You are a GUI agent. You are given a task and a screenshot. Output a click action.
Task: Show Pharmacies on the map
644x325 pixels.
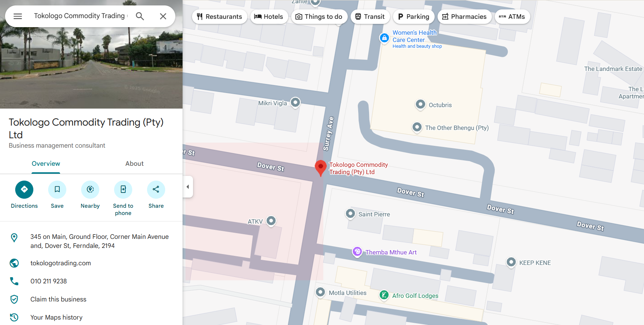tap(464, 17)
